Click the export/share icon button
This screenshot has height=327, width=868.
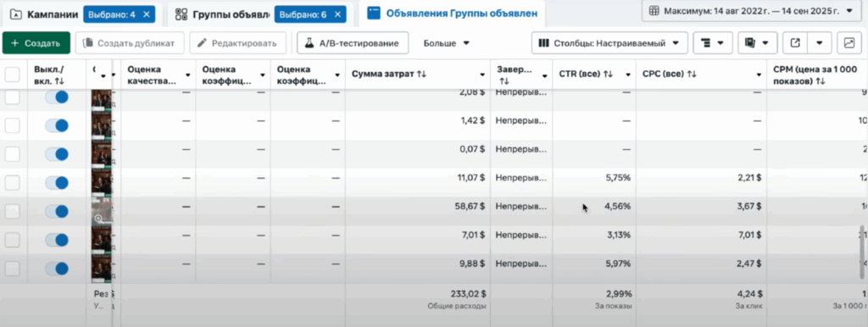[x=795, y=43]
